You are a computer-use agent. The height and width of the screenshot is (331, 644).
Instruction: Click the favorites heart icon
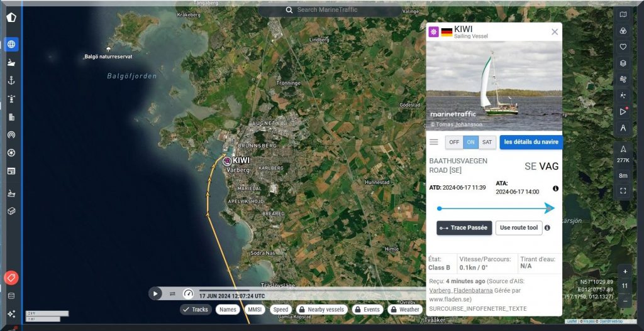[623, 46]
